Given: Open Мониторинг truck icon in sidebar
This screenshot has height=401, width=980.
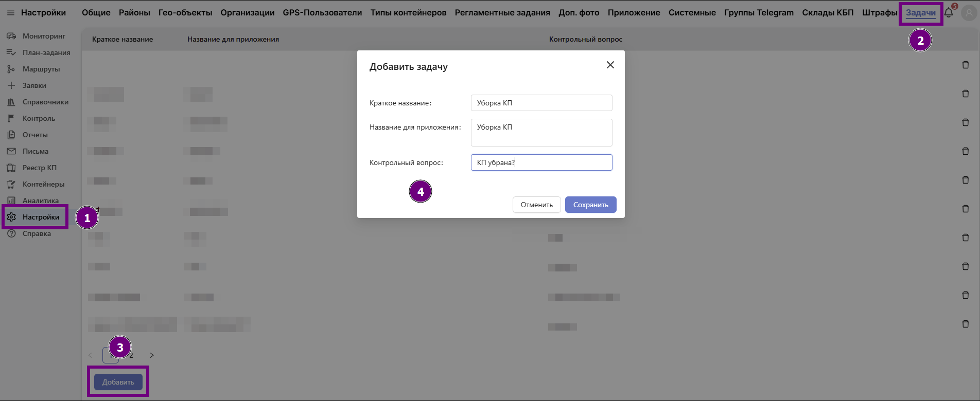Looking at the screenshot, I should [x=11, y=36].
